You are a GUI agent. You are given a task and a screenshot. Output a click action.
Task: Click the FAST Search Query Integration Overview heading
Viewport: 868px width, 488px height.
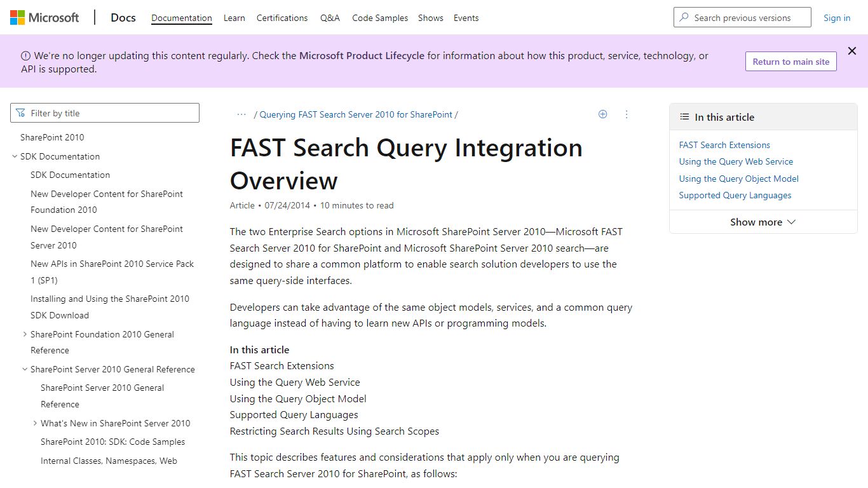(406, 164)
